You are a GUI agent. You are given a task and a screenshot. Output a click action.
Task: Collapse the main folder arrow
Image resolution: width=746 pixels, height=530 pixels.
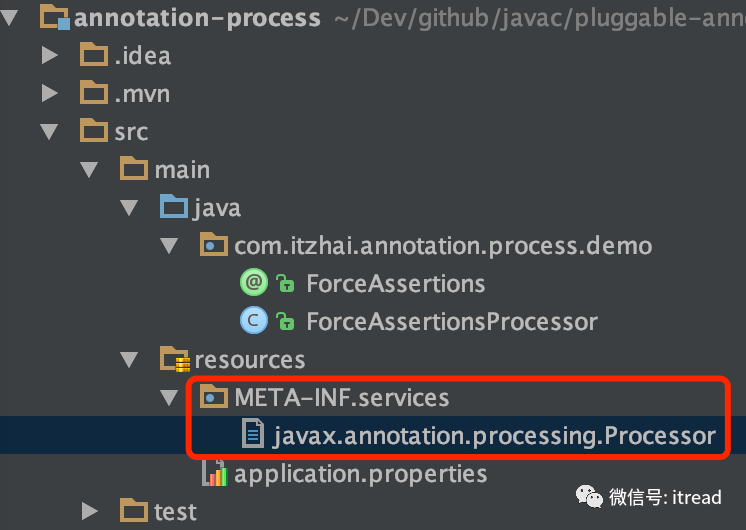[88, 170]
